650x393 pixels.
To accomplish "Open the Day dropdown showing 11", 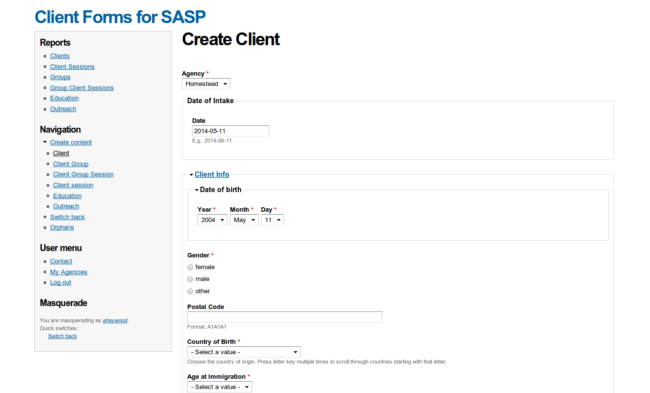I will pos(272,220).
